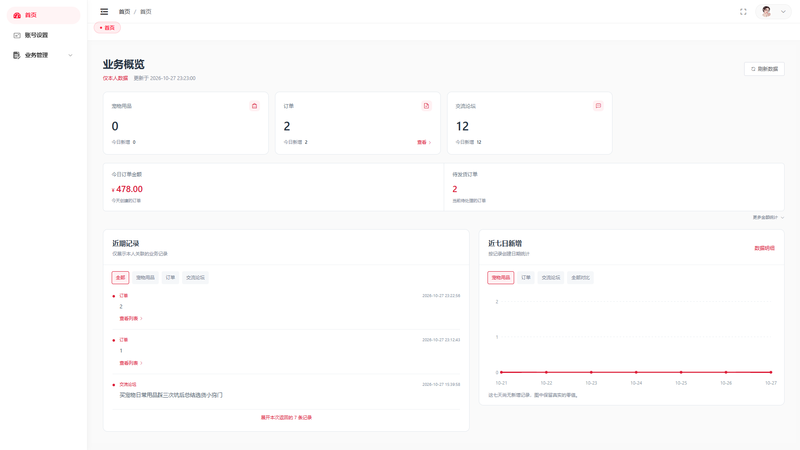800x450 pixels.
Task: Click the 交流论坛 card chat icon
Action: pyautogui.click(x=598, y=106)
